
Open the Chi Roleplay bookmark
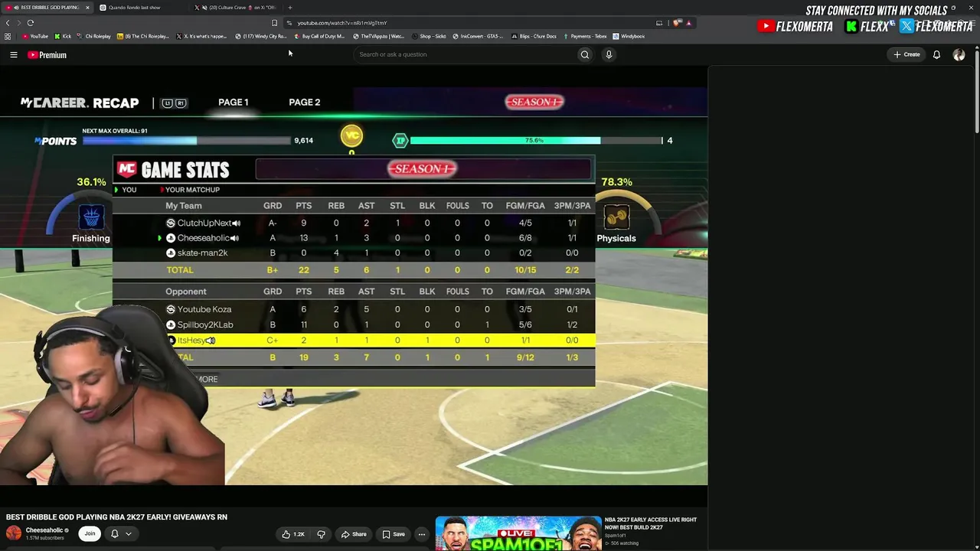coord(93,36)
